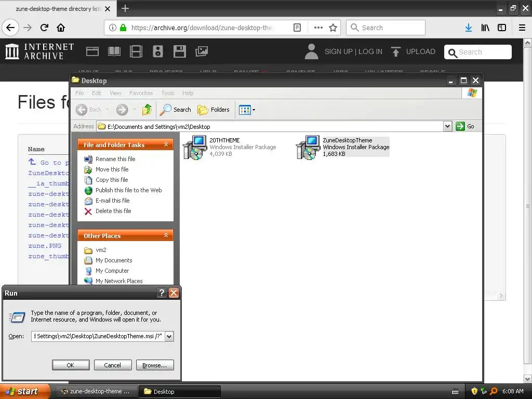Open a new Firefox tab
Screen dimensions: 532x399
tap(125, 8)
